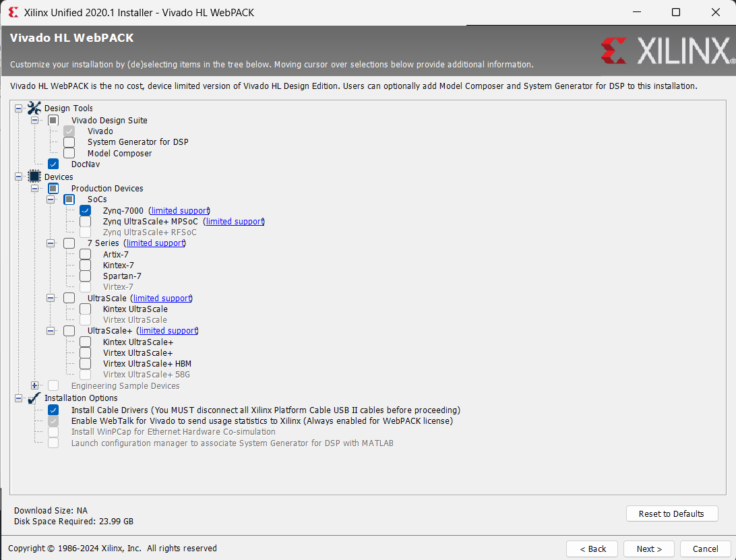Open Zynq-7000 limited support link

point(179,211)
